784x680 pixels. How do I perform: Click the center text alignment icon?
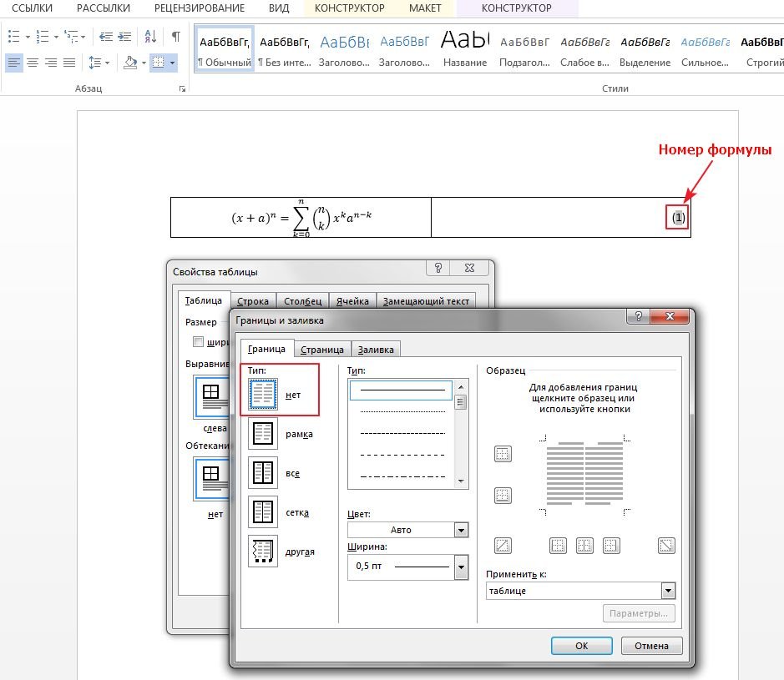tap(33, 63)
